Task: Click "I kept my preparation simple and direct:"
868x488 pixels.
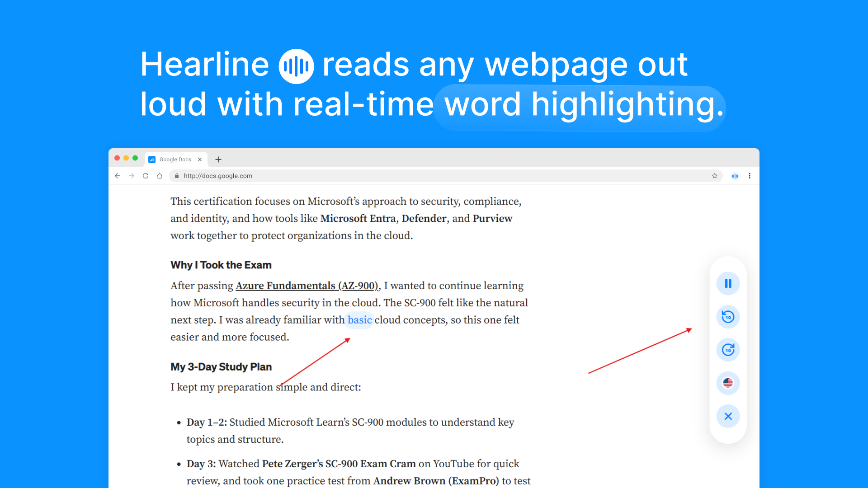Action: 266,387
